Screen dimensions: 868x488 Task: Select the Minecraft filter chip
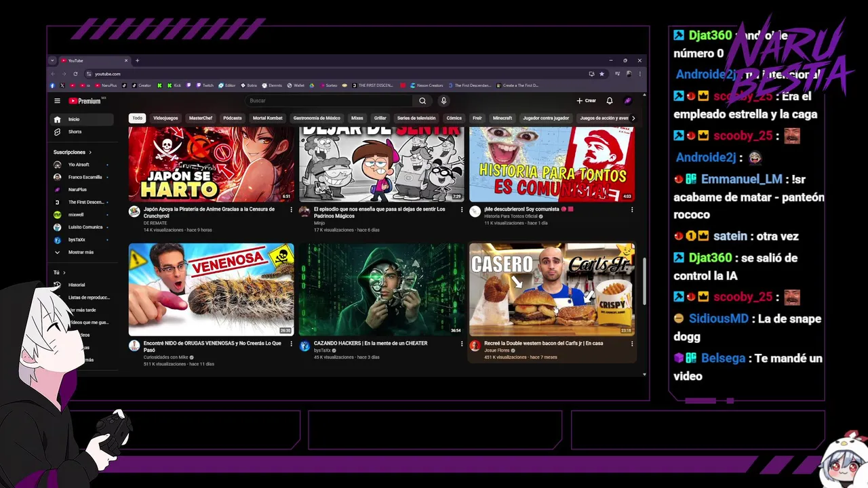click(502, 118)
